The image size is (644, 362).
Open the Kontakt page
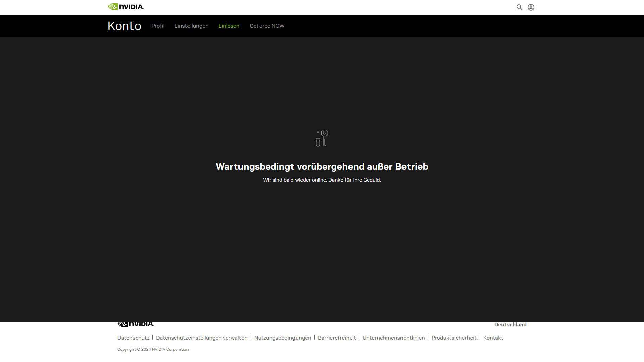click(493, 338)
